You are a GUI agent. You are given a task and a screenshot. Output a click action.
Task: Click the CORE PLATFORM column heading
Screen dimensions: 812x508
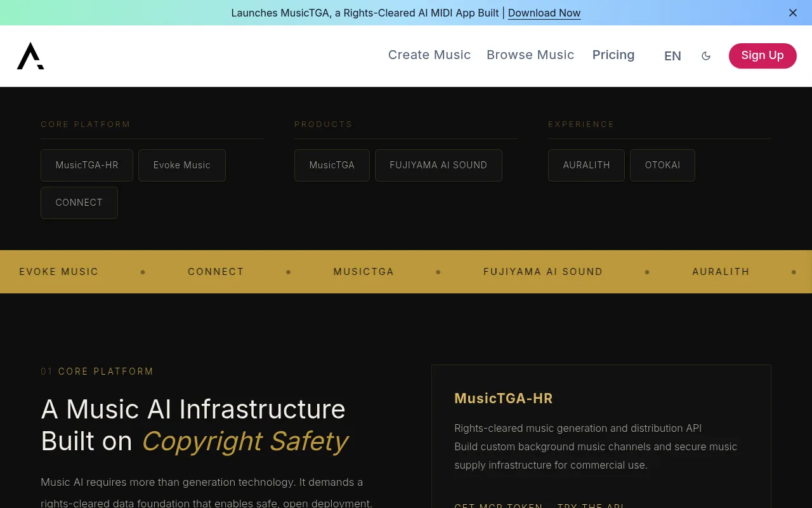pos(86,124)
